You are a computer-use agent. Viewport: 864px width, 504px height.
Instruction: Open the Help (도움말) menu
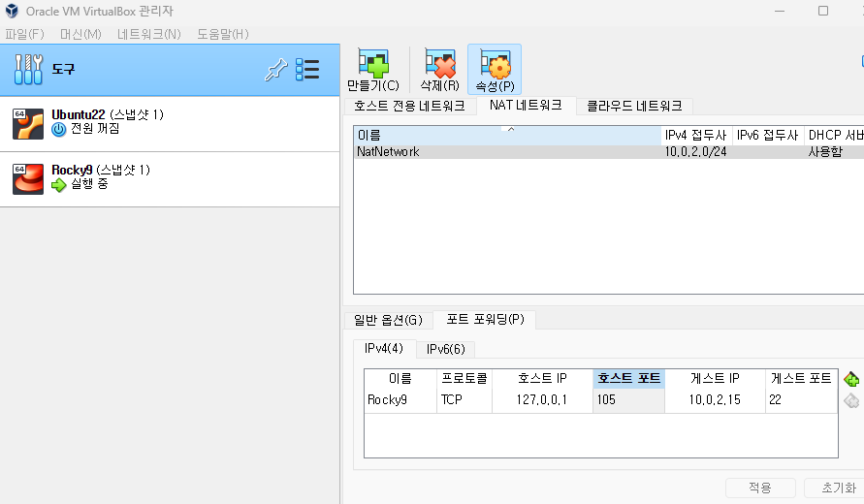point(223,34)
